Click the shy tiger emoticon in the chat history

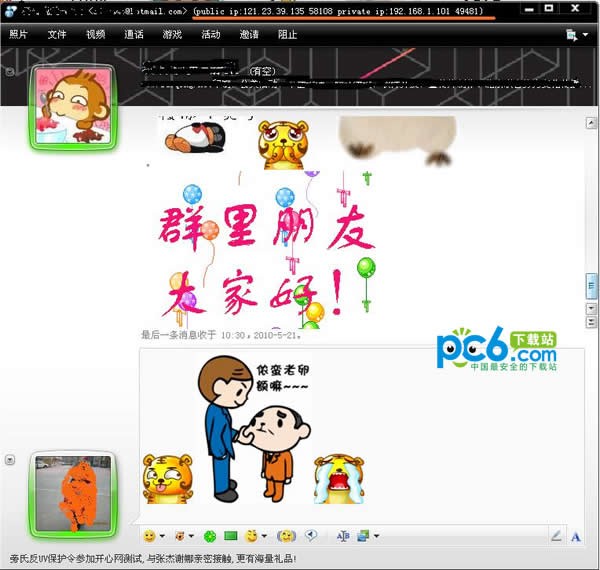click(283, 145)
